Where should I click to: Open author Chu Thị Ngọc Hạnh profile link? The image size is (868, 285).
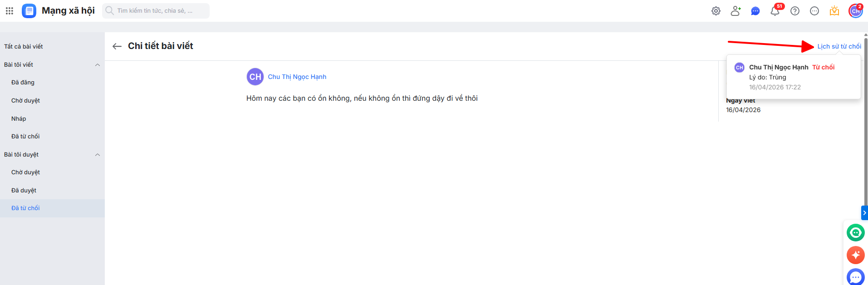pyautogui.click(x=297, y=77)
